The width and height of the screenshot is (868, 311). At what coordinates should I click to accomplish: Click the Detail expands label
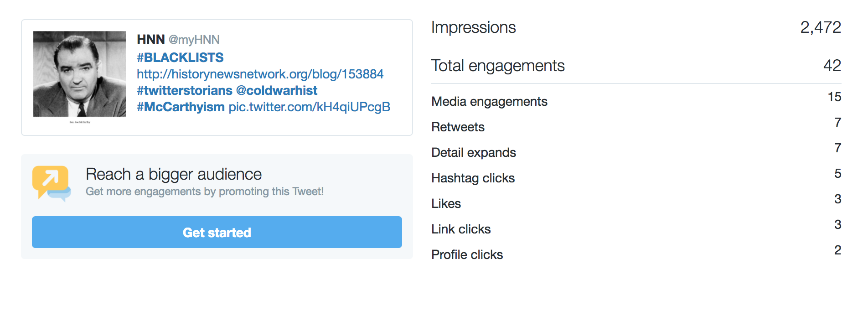coord(474,152)
